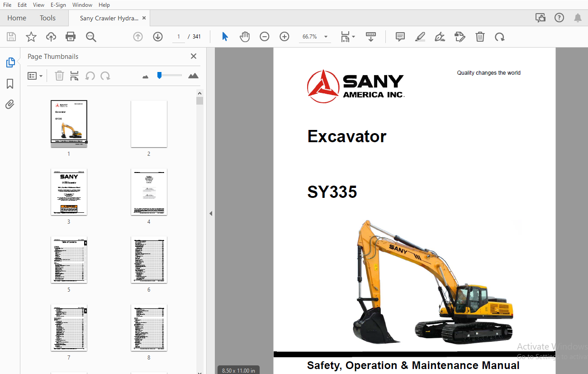Open the sign document pen tool
Screen dimensions: 588x374
coord(440,37)
